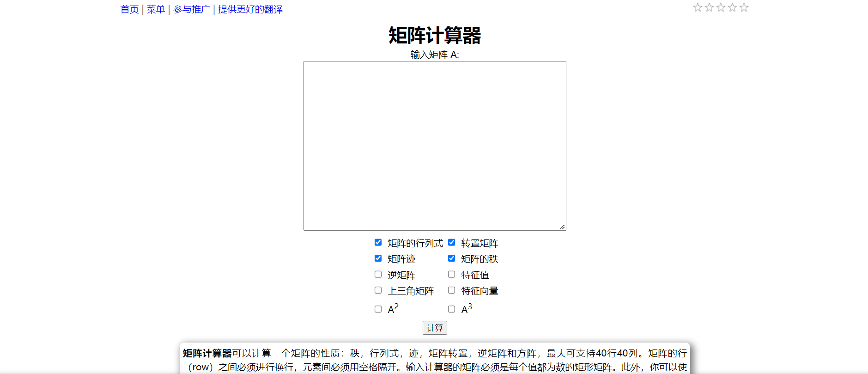Rate the page three stars
The image size is (868, 374).
(x=721, y=7)
